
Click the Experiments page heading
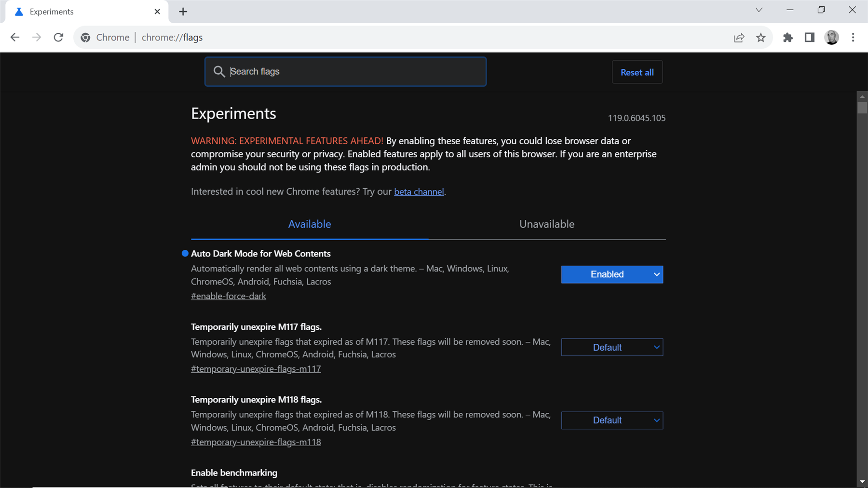click(233, 114)
